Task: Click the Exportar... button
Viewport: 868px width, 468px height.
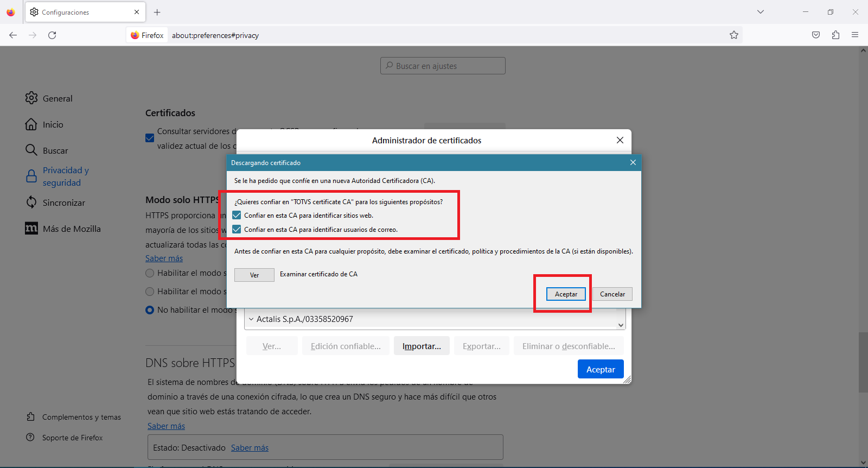Action: (482, 346)
